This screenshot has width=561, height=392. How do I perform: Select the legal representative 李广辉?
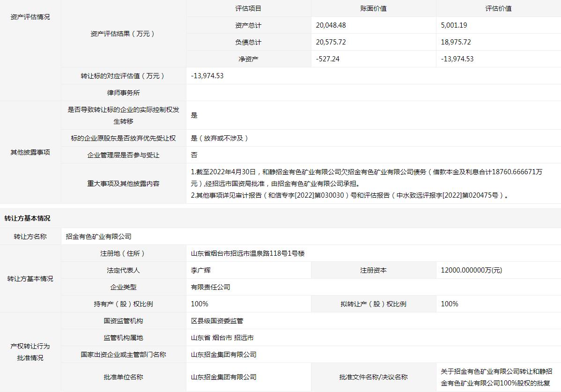[x=201, y=270]
